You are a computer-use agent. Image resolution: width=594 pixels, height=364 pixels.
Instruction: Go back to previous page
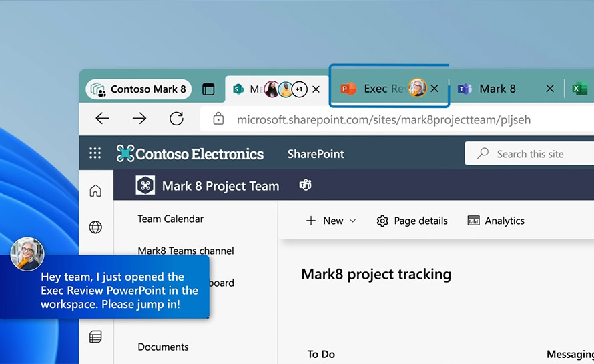[102, 119]
